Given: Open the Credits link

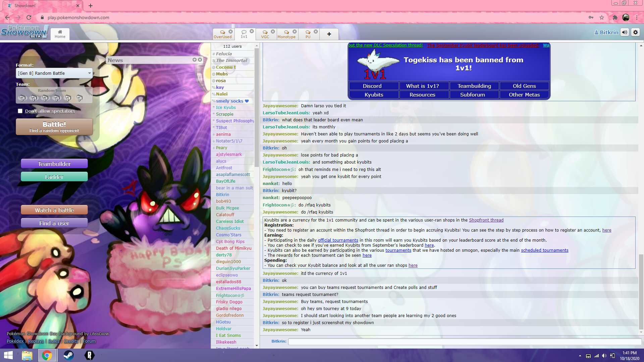Looking at the screenshot, I should (x=71, y=341).
